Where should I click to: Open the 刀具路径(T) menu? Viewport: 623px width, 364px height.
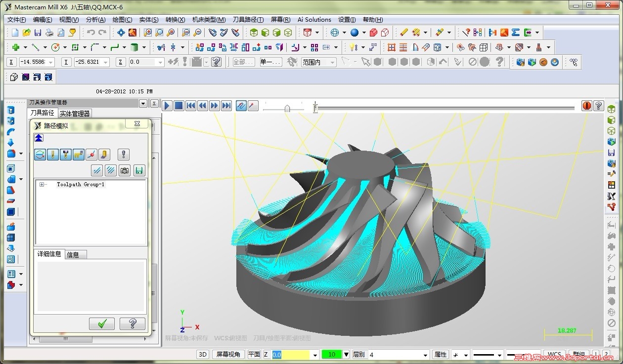coord(248,20)
